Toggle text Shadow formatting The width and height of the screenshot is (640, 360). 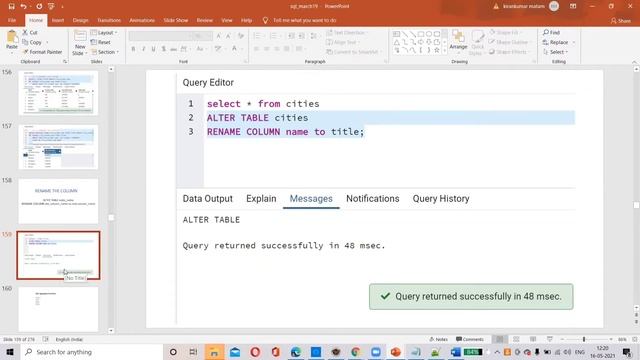point(164,49)
